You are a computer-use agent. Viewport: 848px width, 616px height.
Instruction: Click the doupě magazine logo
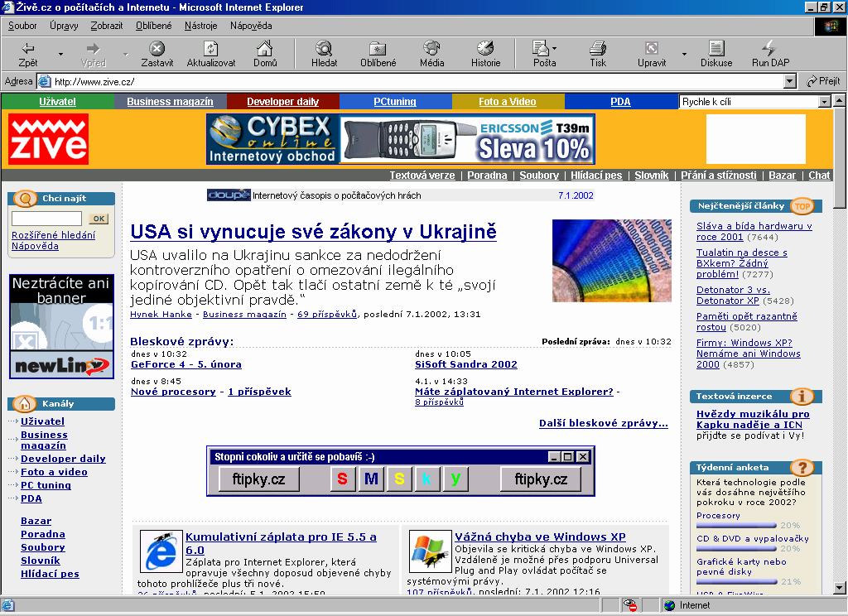(x=229, y=195)
